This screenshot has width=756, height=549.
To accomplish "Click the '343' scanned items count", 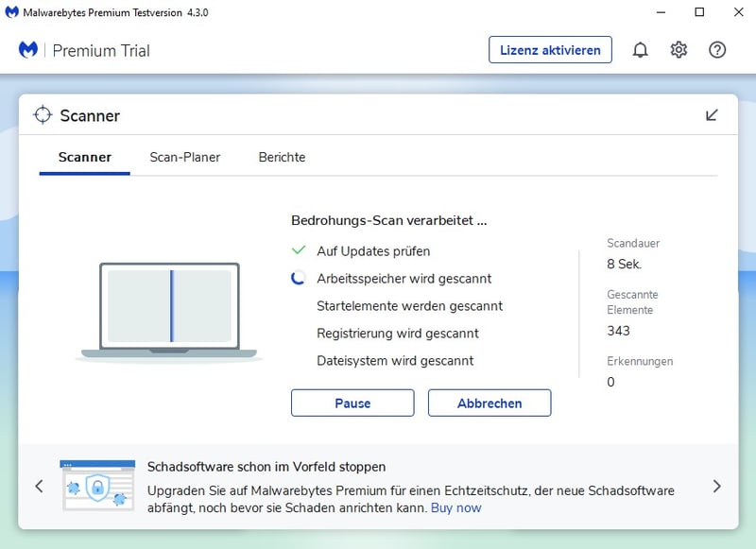I will pyautogui.click(x=618, y=331).
